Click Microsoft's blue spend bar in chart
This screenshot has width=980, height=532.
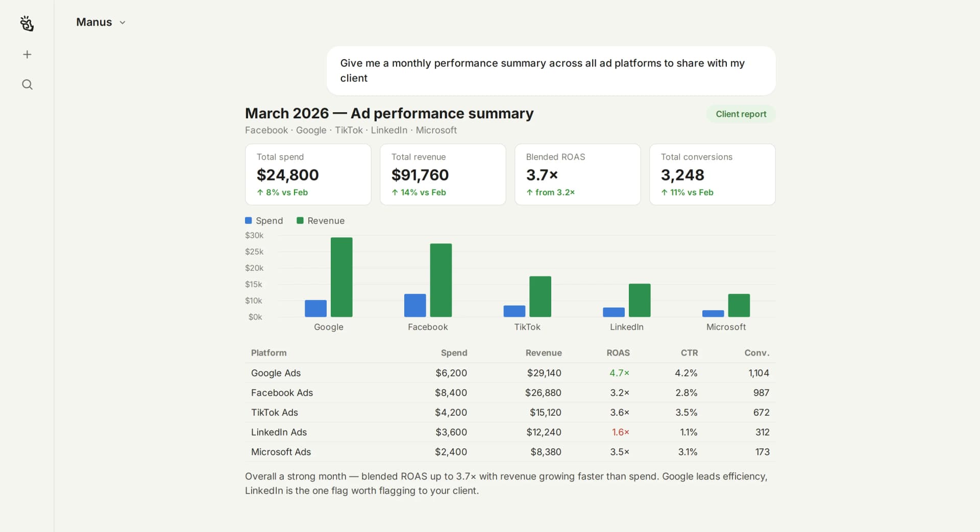pos(713,314)
